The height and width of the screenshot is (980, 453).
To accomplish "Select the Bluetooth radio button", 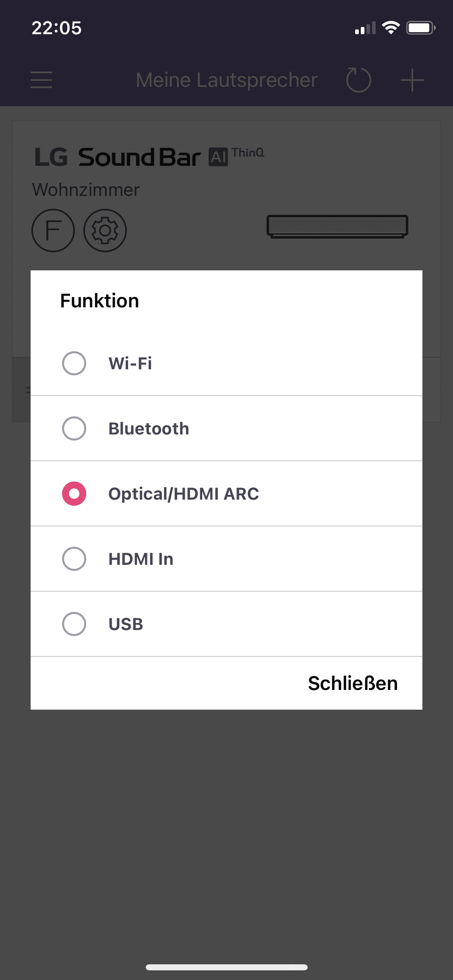I will coord(74,428).
